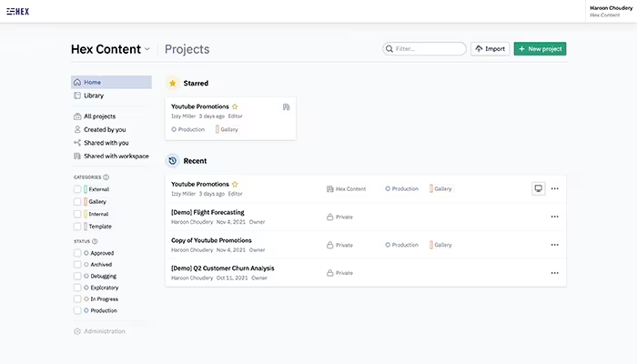Screen dimensions: 637x364
Task: Check the Archived status checkbox
Action: point(77,265)
